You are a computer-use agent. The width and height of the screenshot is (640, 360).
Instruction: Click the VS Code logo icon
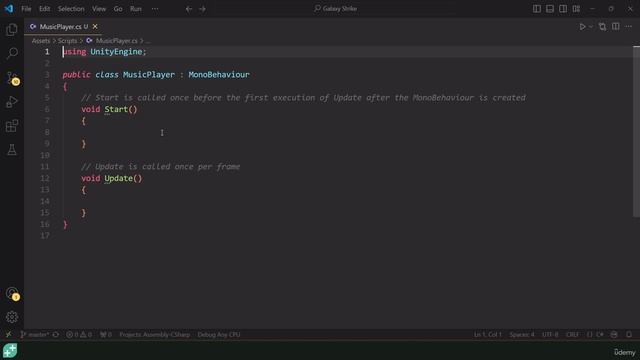pyautogui.click(x=9, y=9)
